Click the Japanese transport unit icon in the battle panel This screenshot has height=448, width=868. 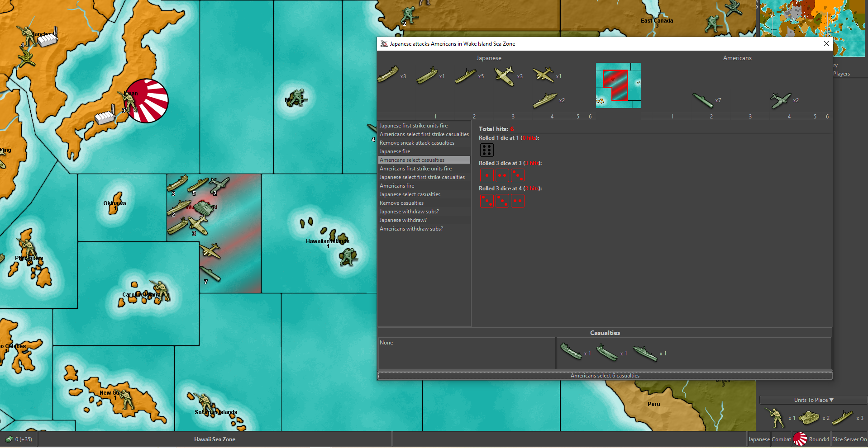tap(388, 75)
